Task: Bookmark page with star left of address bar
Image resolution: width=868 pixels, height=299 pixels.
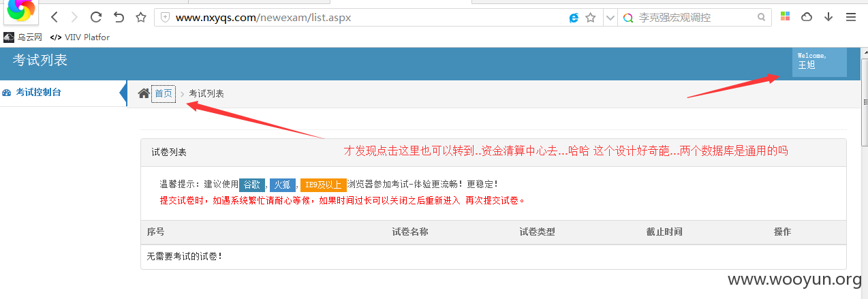Action: click(140, 17)
